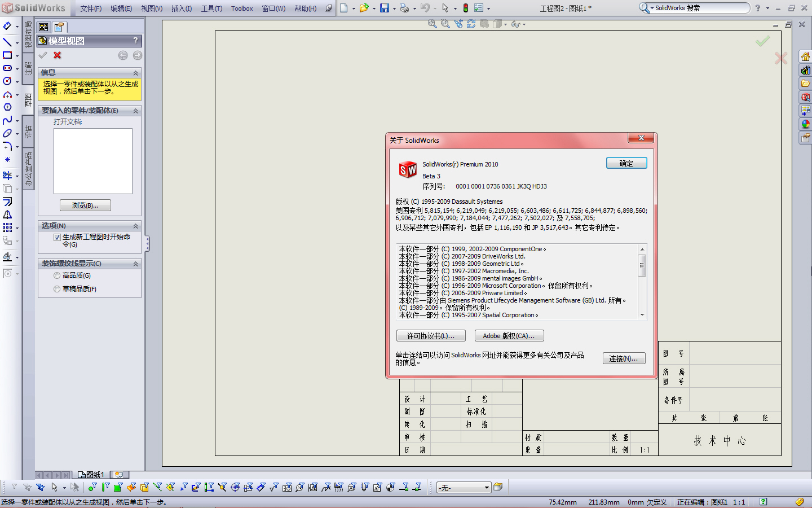Viewport: 812px width, 508px height.
Task: Collapse the 要插入的零件/装配体 section
Action: click(135, 111)
